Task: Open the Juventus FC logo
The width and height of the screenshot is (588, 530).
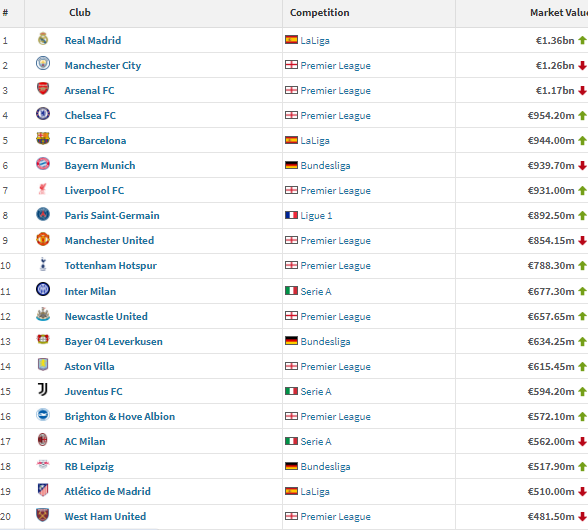Action: 43,389
